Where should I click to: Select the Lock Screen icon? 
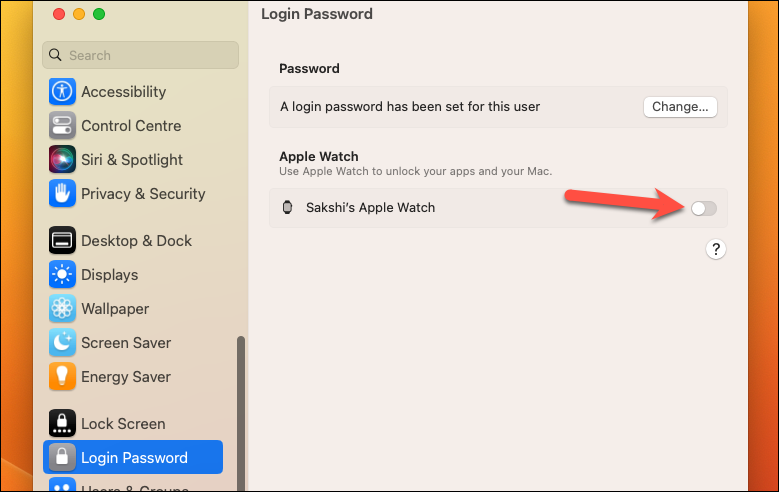pos(62,423)
